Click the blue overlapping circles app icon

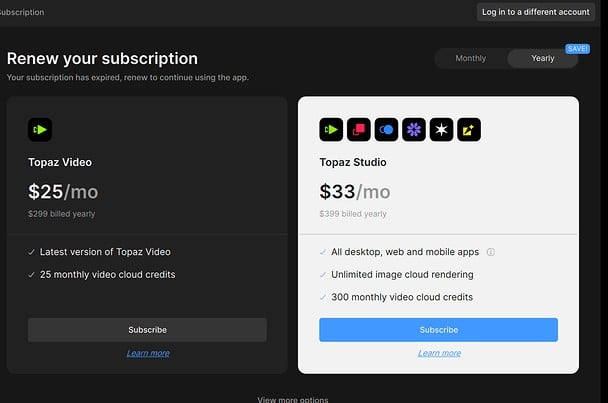pos(386,129)
